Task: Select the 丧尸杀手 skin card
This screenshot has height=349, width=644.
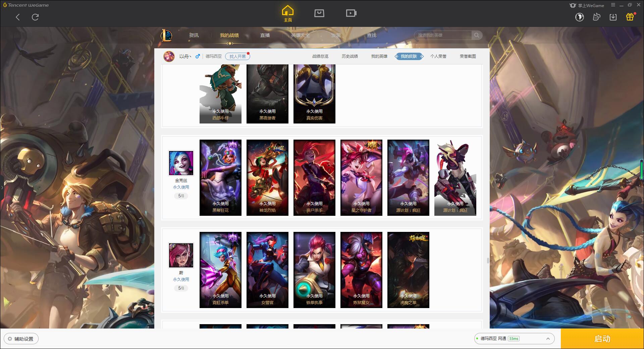Action: (314, 178)
